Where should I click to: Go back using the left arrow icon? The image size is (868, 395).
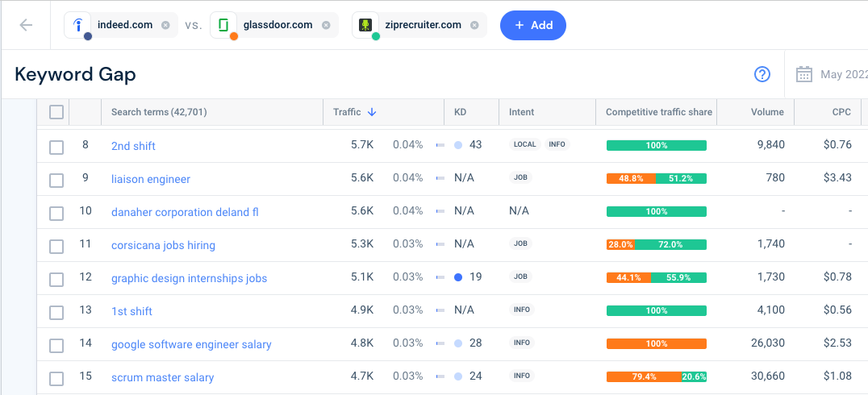pyautogui.click(x=26, y=25)
